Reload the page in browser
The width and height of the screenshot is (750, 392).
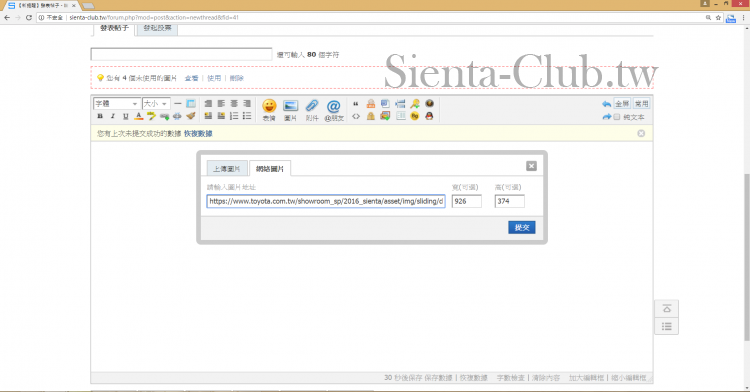point(29,18)
